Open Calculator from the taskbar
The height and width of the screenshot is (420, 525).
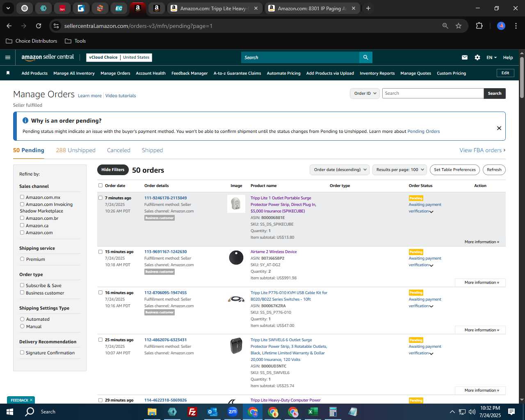pos(333,412)
